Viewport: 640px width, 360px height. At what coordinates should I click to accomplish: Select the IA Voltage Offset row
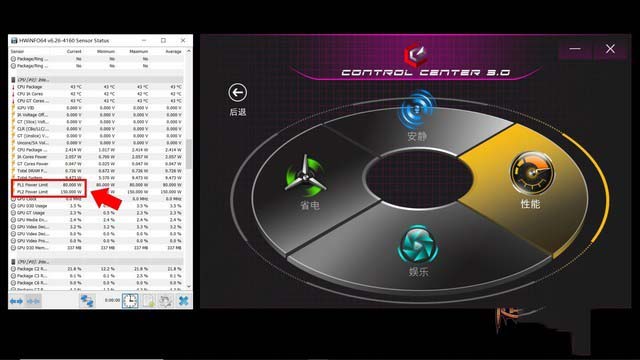(96, 115)
